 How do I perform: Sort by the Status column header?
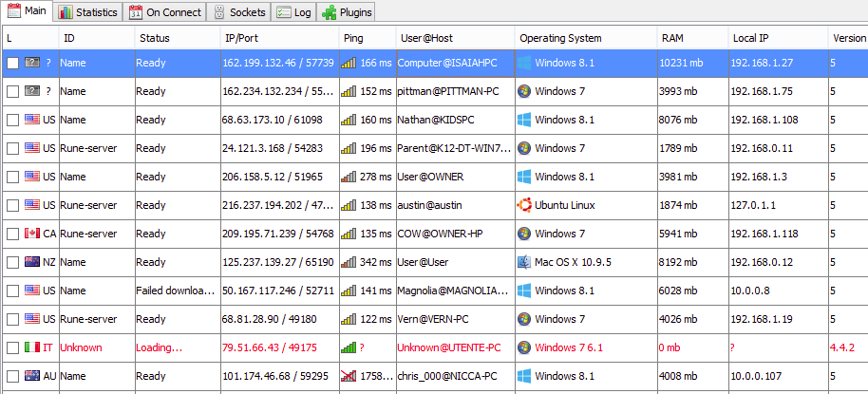click(x=178, y=38)
